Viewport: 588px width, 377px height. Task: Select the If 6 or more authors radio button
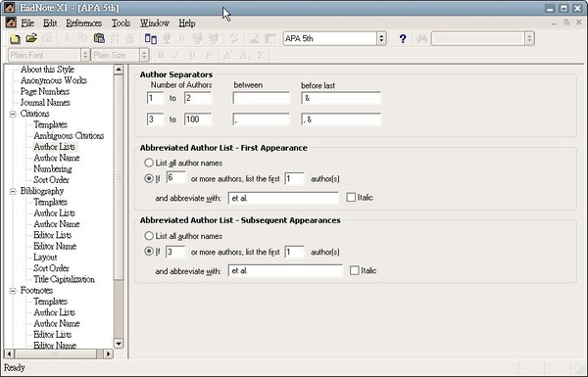[149, 178]
